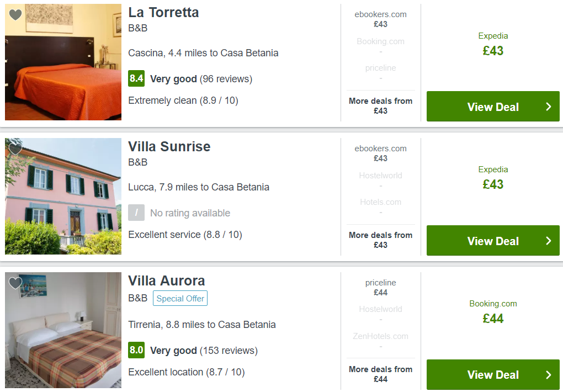The width and height of the screenshot is (563, 392).
Task: Expand more deals from £44 for Villa Aurora
Action: pos(380,374)
